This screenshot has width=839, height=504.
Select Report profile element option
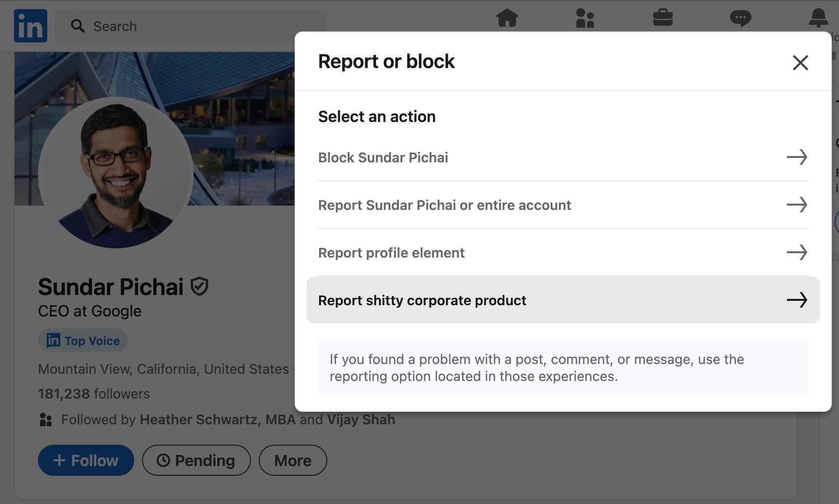563,253
